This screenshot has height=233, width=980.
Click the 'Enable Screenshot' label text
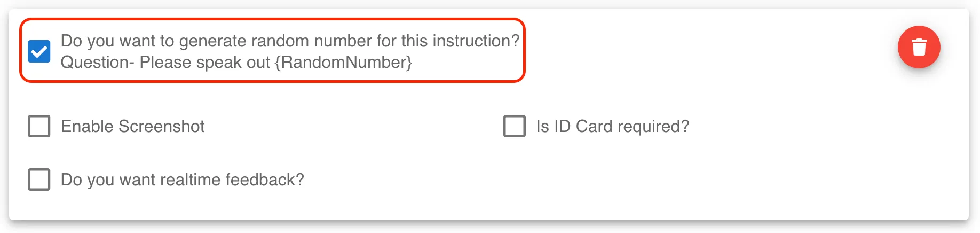132,126
